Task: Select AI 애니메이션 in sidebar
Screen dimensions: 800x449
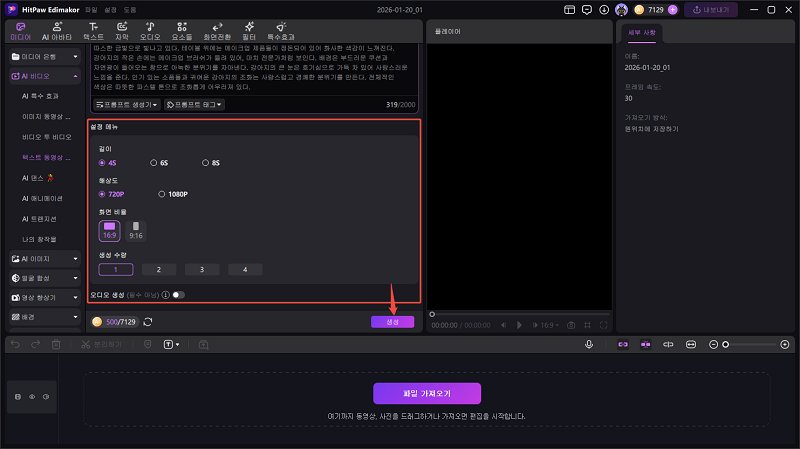Action: coord(42,198)
